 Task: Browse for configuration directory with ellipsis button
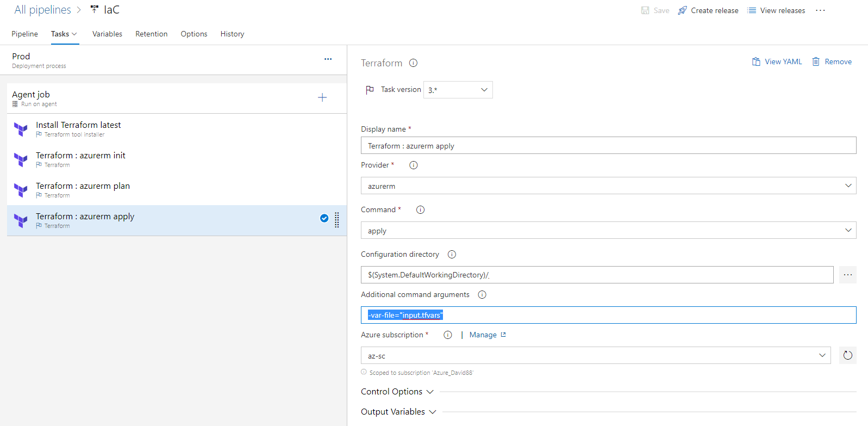848,275
